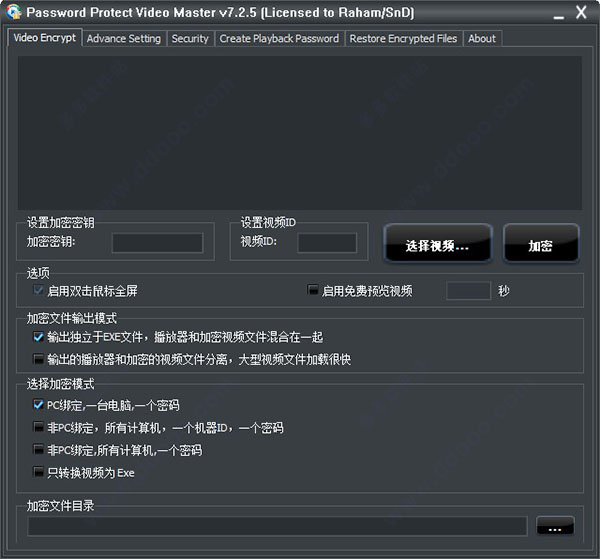
Task: Check 非PC绑定,所有计算机,一个密码 option
Action: (x=38, y=449)
